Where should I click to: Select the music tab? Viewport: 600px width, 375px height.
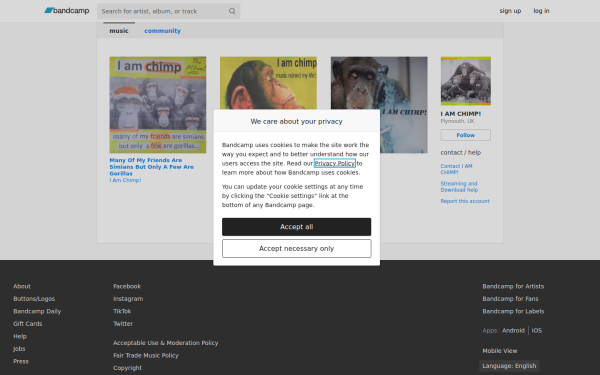point(119,31)
